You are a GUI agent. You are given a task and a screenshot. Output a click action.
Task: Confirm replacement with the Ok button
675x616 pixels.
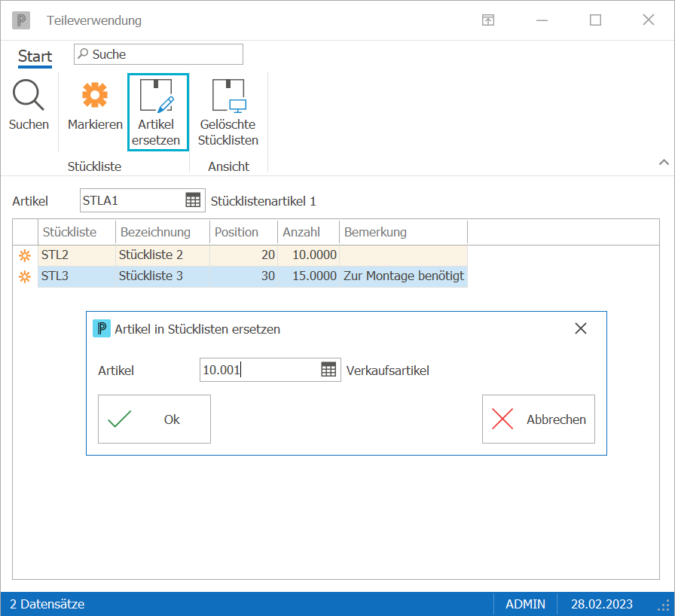[154, 419]
